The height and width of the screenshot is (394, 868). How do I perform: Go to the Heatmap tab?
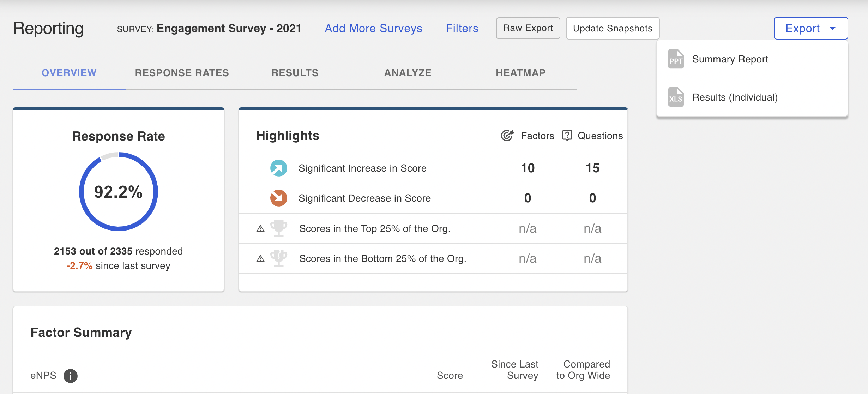(521, 73)
